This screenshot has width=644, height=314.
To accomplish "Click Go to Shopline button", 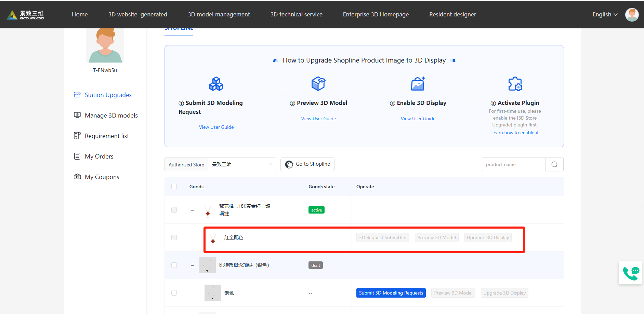I will click(x=307, y=164).
